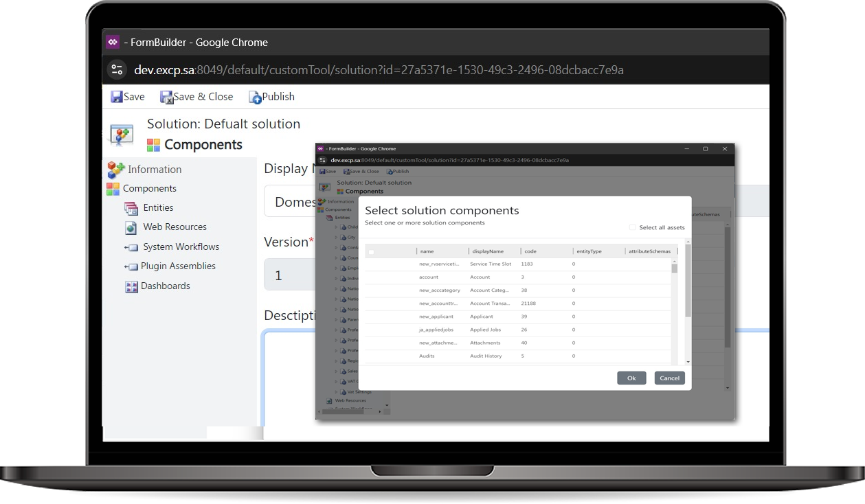Confirm selection with the Ok button
The height and width of the screenshot is (504, 865).
coord(631,378)
